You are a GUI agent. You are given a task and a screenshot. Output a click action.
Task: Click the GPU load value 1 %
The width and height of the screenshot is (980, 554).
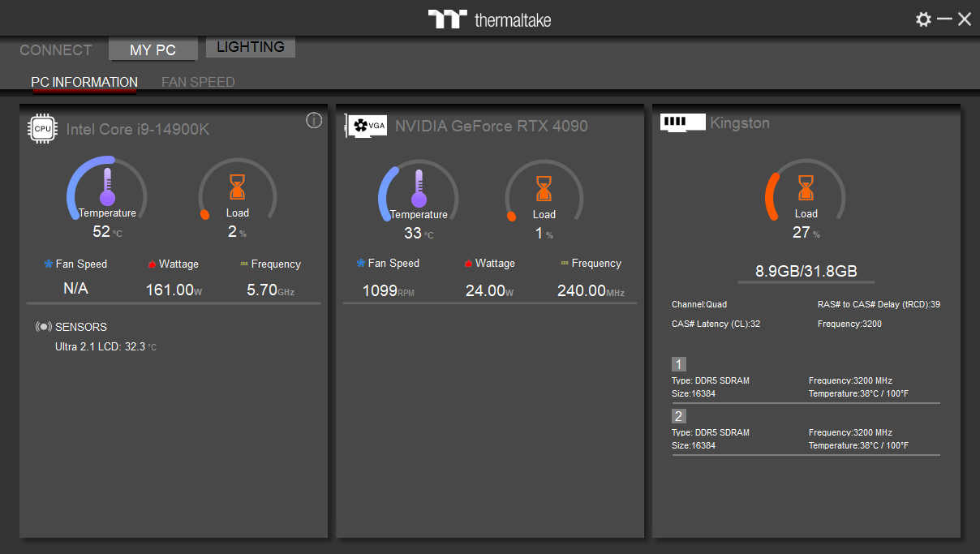click(544, 234)
